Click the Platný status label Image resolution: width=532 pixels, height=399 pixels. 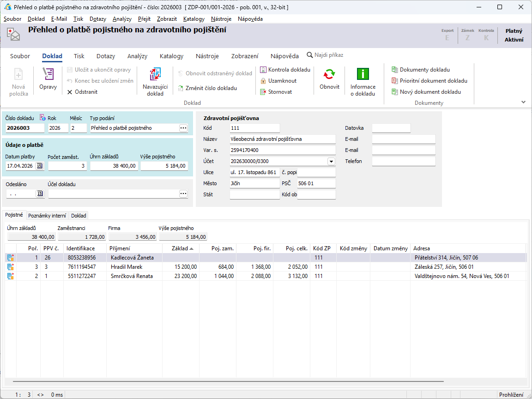(x=514, y=31)
